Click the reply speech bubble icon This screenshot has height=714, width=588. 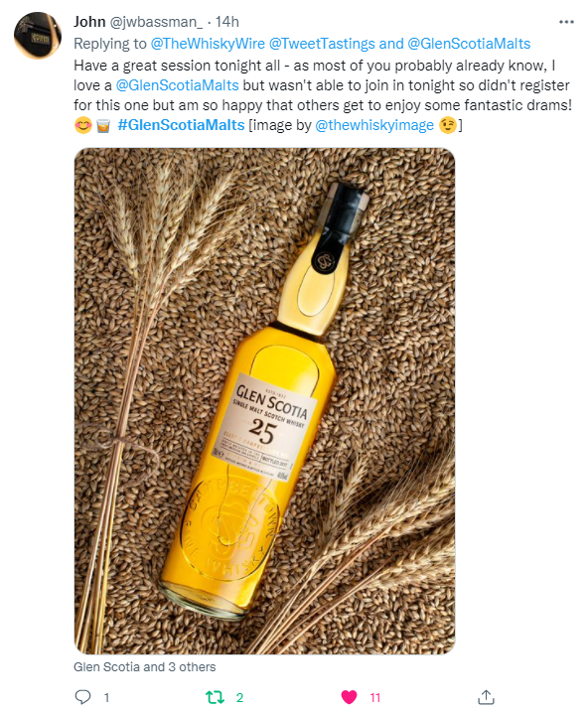tap(82, 697)
